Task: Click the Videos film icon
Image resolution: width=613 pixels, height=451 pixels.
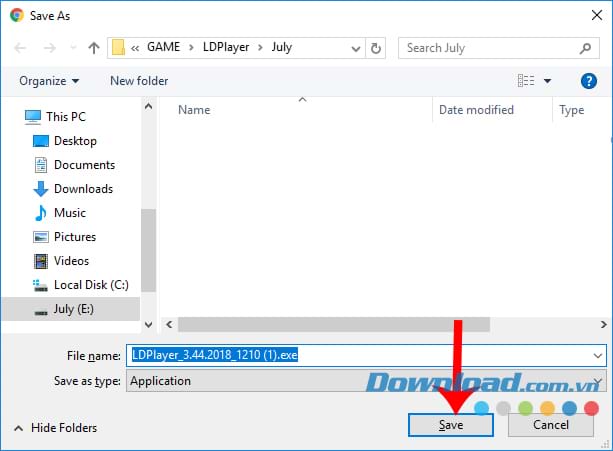Action: point(41,261)
